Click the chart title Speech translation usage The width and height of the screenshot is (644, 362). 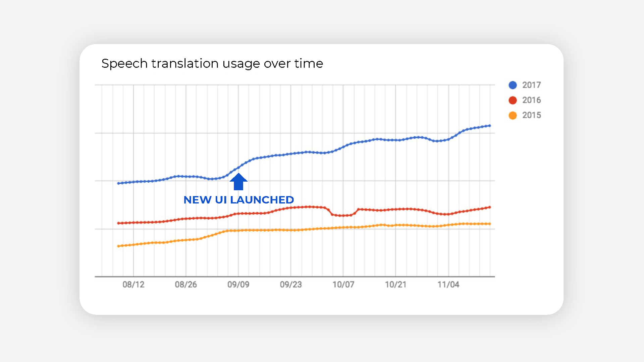pos(212,63)
